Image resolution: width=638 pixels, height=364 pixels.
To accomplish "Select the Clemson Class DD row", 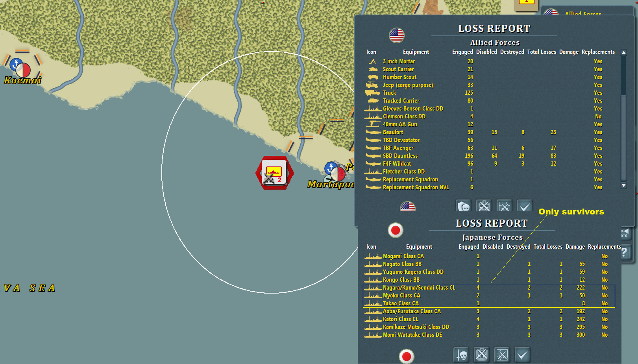I will 490,116.
